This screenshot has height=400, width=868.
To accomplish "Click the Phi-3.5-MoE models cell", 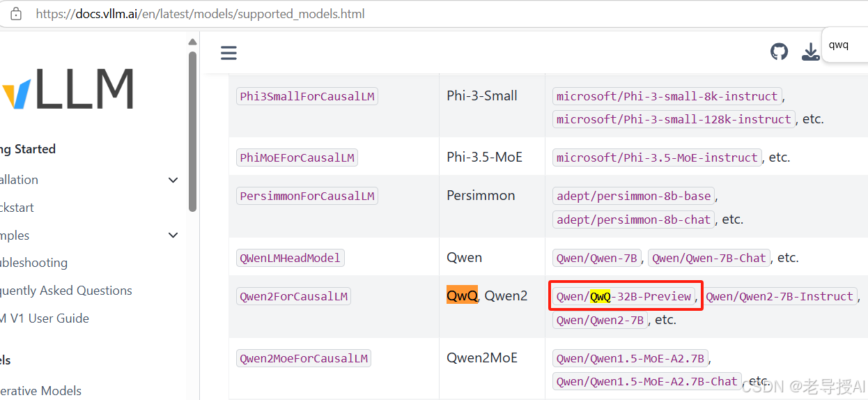I will pyautogui.click(x=485, y=157).
